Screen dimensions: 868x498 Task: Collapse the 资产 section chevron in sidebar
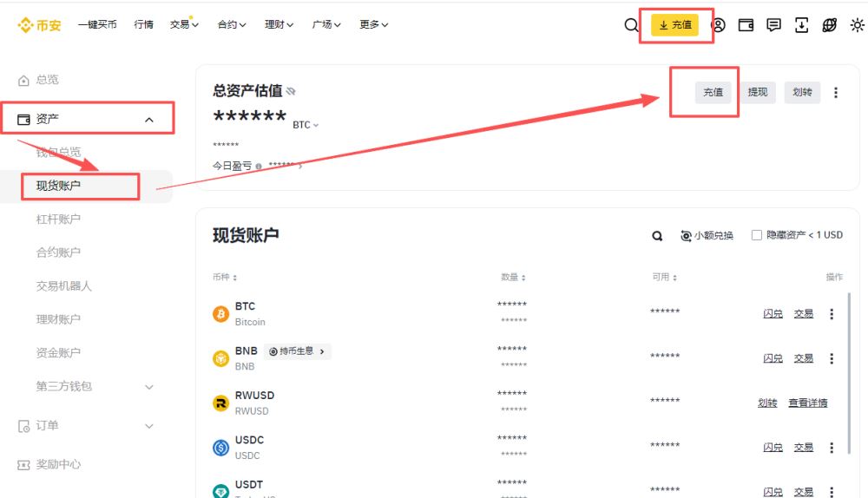[x=149, y=120]
